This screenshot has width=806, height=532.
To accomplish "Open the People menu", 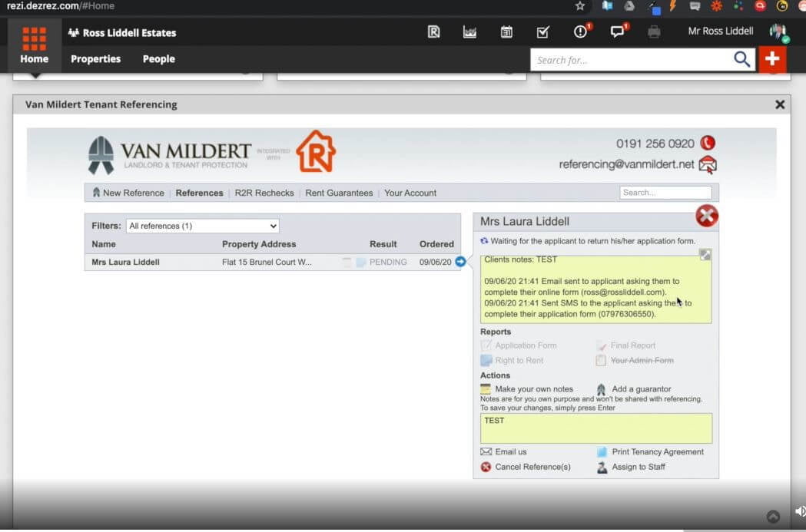I will click(159, 58).
